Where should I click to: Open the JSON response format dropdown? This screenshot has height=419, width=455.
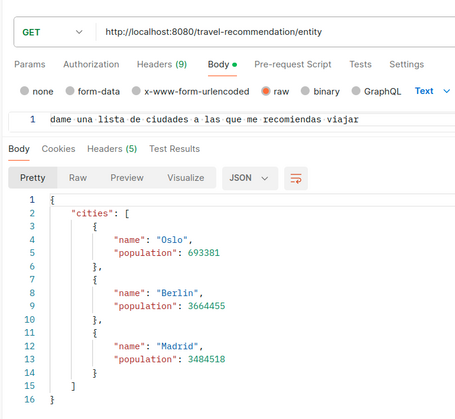[250, 178]
